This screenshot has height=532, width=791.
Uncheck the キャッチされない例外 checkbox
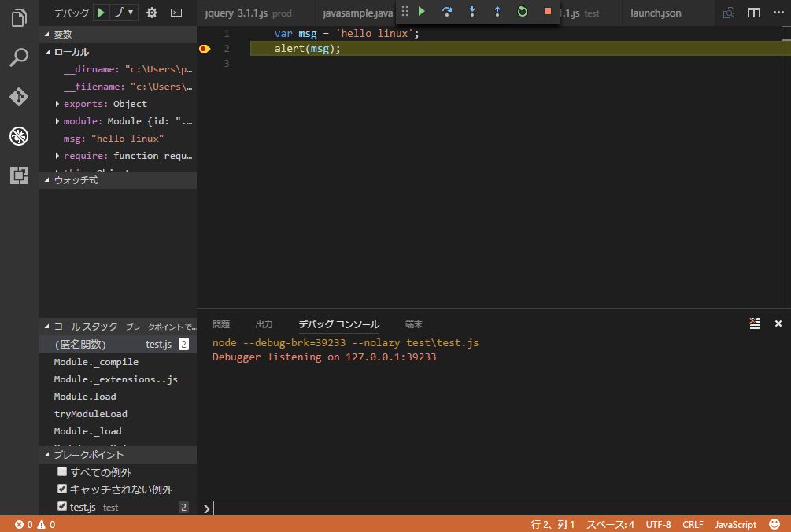point(62,490)
